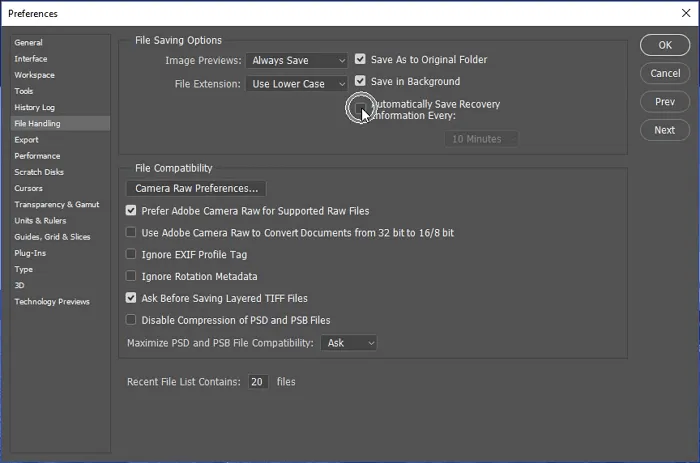Click the Next button
This screenshot has height=463, width=700.
click(664, 130)
